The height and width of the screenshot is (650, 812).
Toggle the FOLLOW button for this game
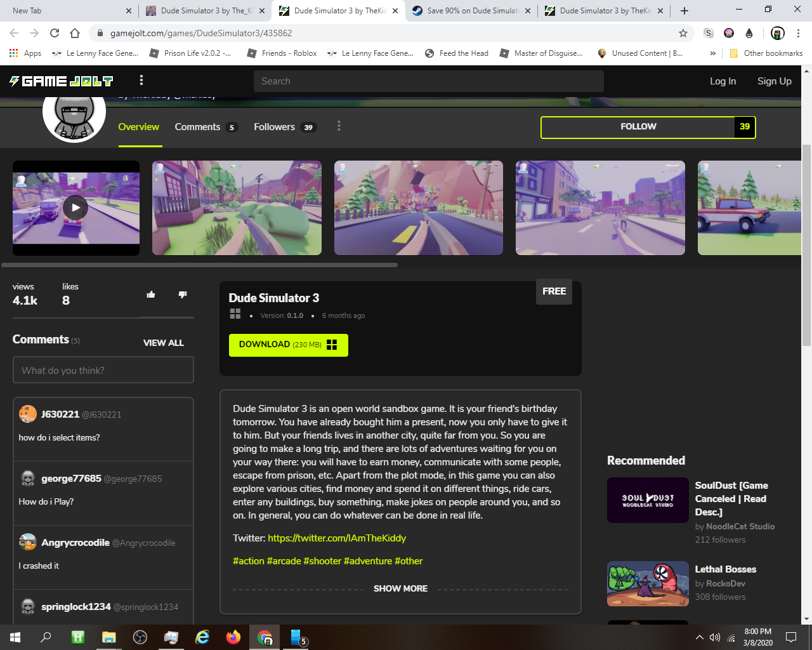638,127
